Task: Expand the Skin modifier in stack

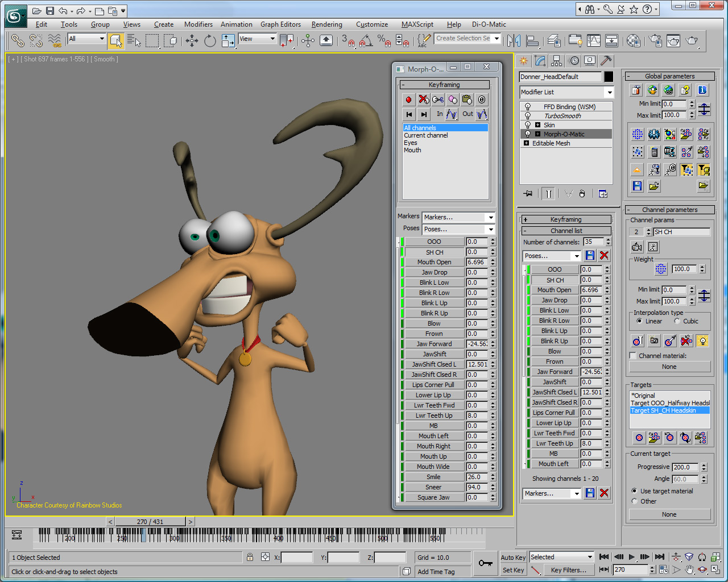Action: [537, 125]
